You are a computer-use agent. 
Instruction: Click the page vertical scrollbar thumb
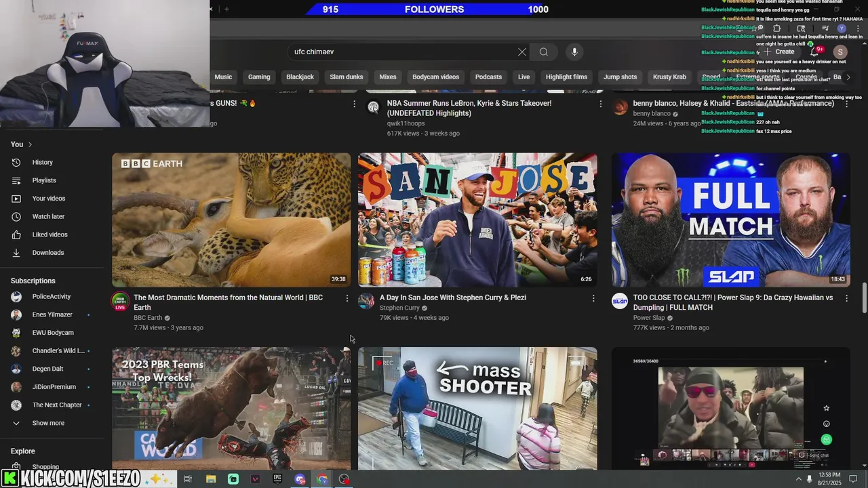tap(864, 299)
